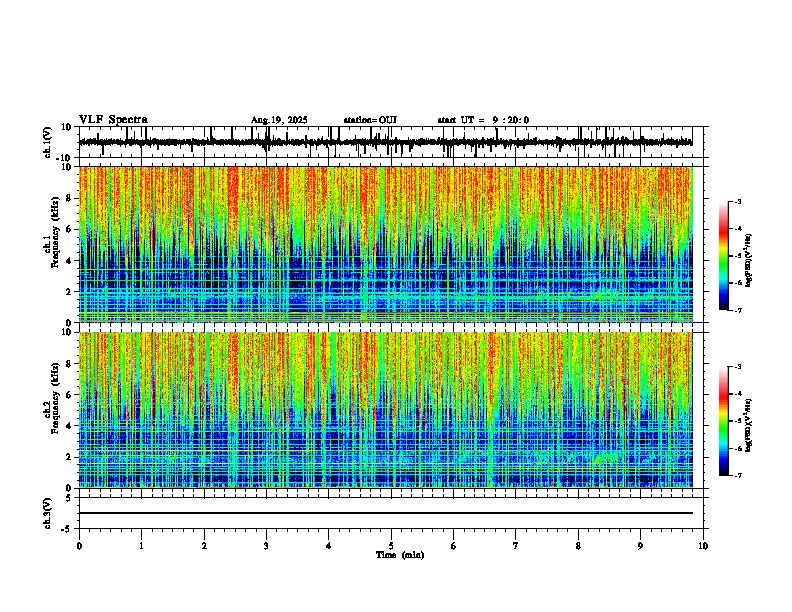Image resolution: width=792 pixels, height=612 pixels.
Task: Click the "-3" tick on ch.1 color bar
Action: click(x=737, y=201)
